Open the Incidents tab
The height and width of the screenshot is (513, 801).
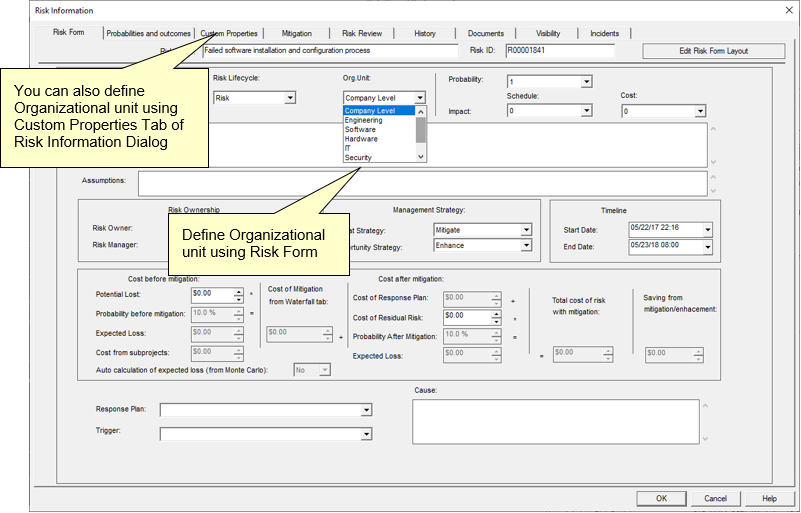coord(604,33)
